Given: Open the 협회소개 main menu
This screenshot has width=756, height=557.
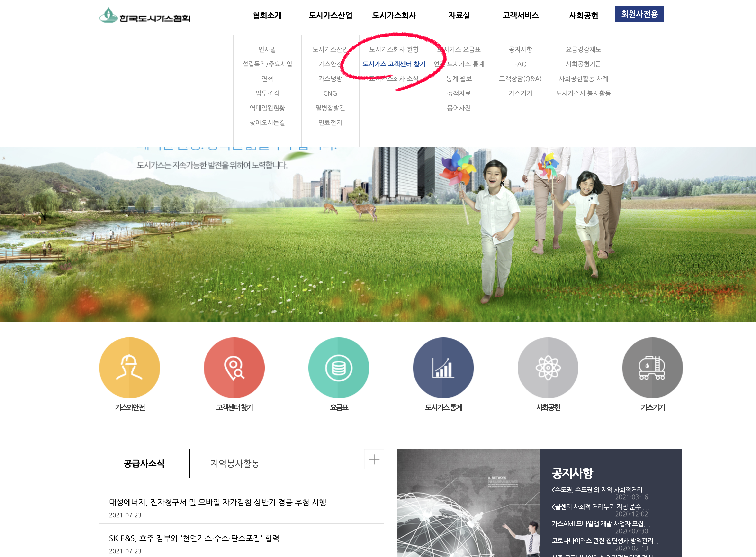Looking at the screenshot, I should point(267,16).
